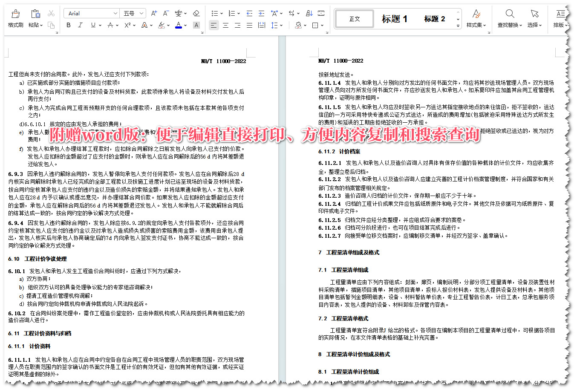Image resolution: width=577 pixels, height=392 pixels.
Task: Click the line spacing control
Action: (x=275, y=25)
